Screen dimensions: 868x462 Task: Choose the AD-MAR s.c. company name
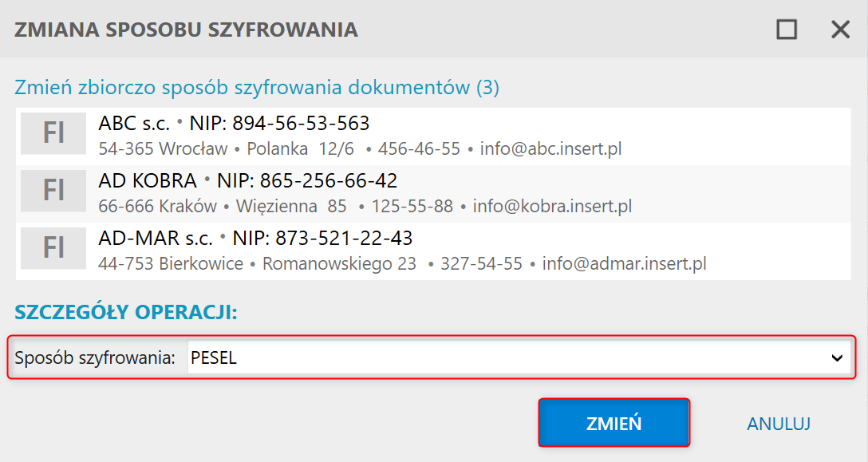click(x=156, y=239)
